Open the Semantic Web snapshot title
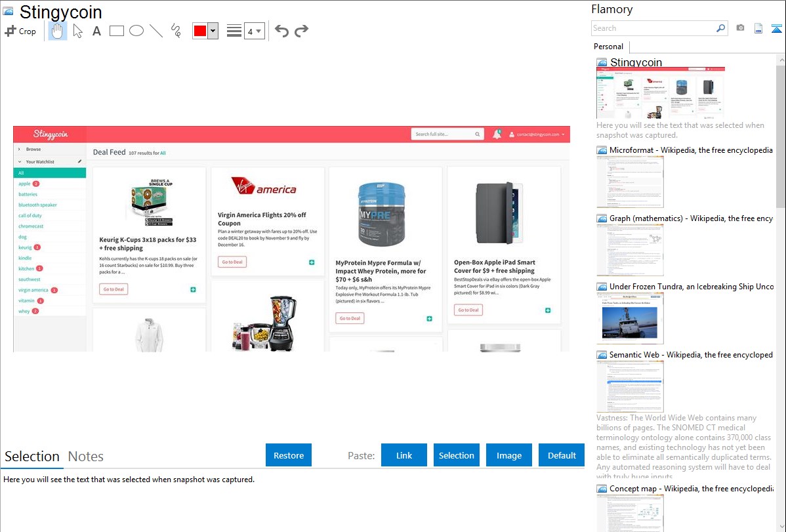Viewport: 786px width, 532px height. click(691, 354)
